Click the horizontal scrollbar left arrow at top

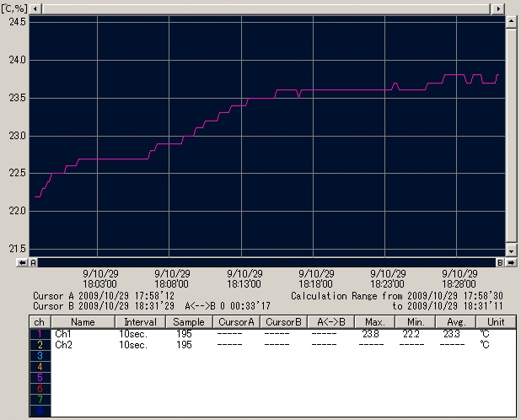pyautogui.click(x=35, y=8)
